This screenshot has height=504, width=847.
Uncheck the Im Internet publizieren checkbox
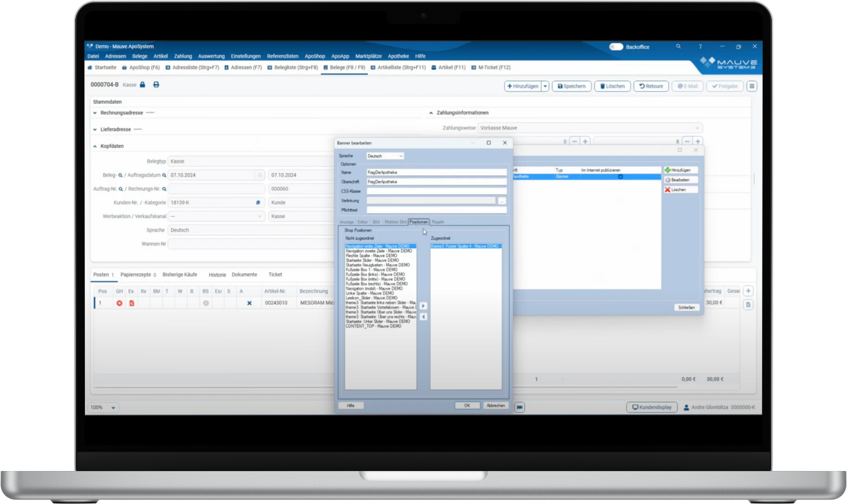point(620,177)
